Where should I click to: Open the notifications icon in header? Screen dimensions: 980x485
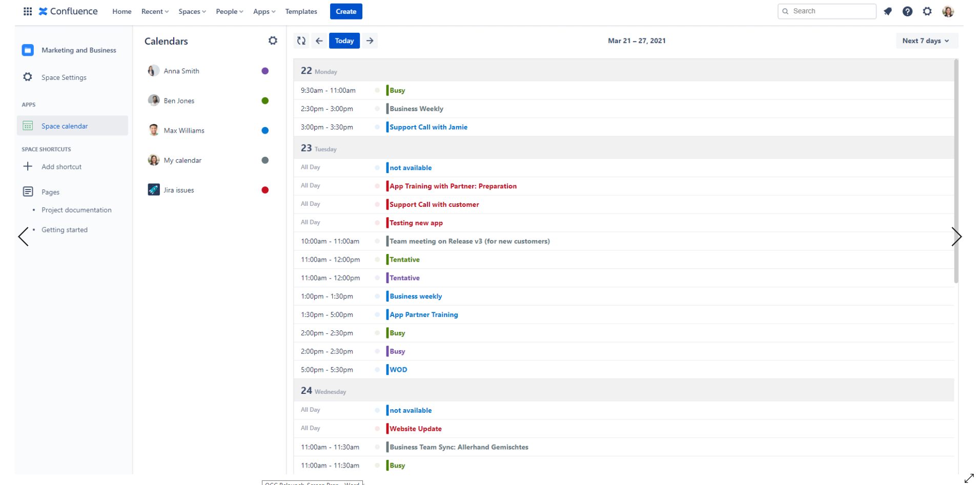888,11
